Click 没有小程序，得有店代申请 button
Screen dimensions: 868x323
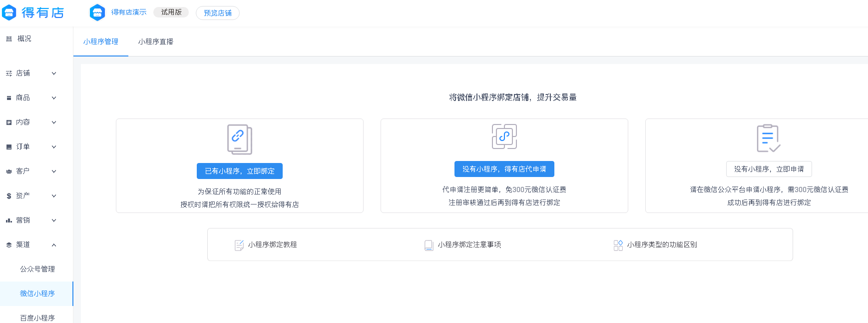pos(504,169)
